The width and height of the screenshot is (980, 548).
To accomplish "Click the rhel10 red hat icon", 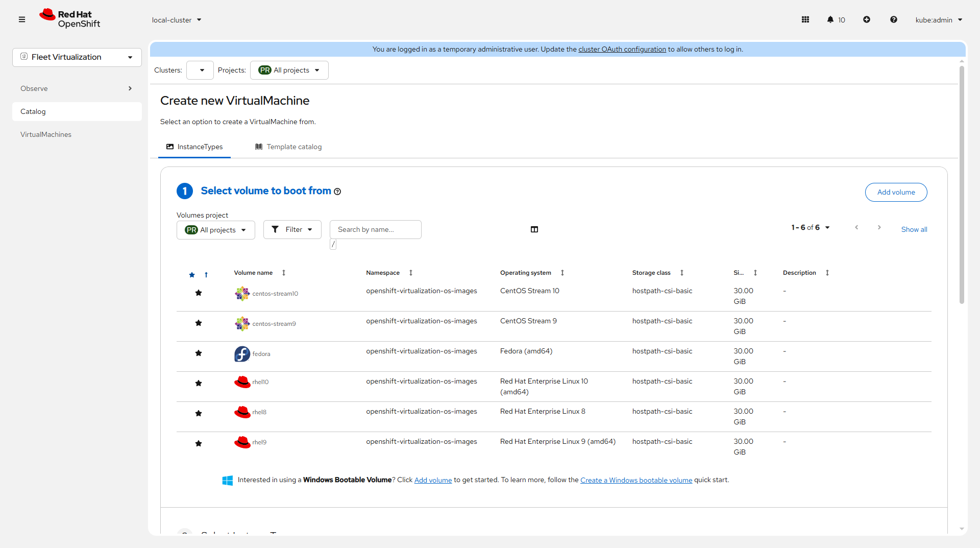I will 242,382.
